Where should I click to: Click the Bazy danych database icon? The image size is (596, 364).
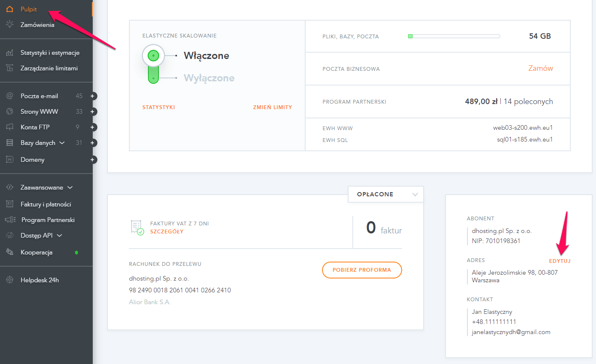[10, 143]
